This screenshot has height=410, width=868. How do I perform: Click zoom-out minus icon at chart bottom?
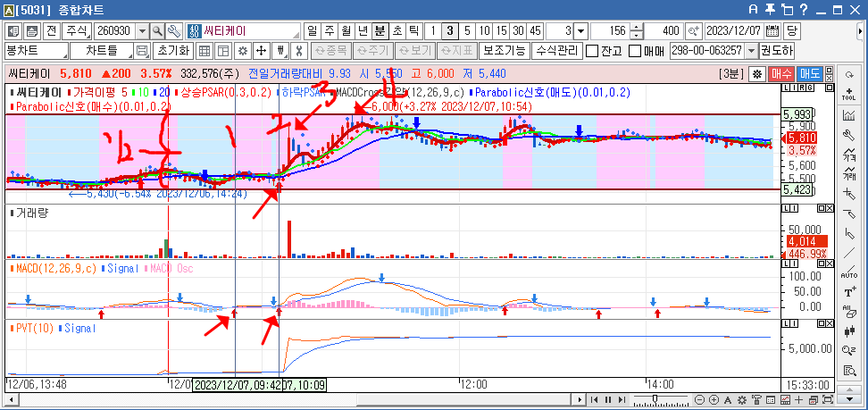(700, 399)
